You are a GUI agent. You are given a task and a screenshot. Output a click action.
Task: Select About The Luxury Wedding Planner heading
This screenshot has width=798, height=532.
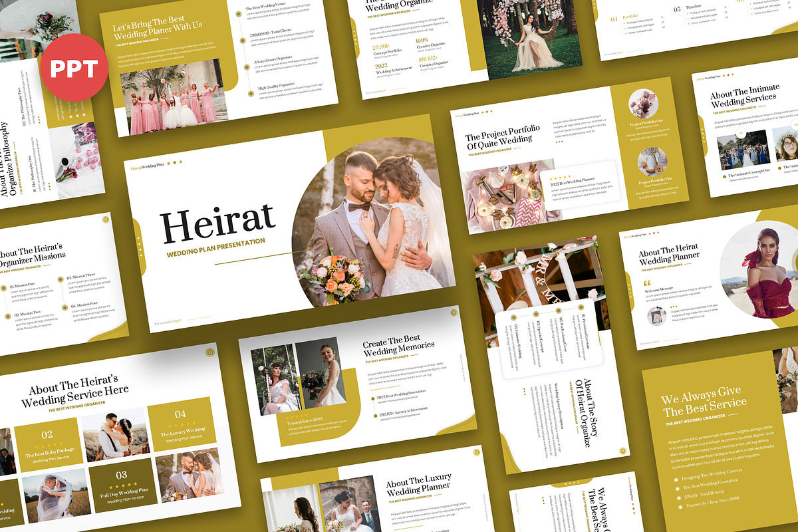pyautogui.click(x=419, y=486)
